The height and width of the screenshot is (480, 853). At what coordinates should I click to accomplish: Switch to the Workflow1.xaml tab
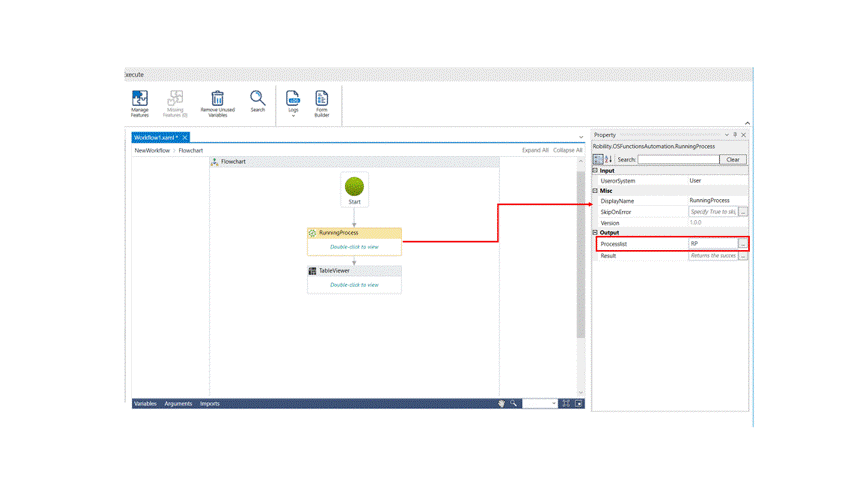point(155,137)
